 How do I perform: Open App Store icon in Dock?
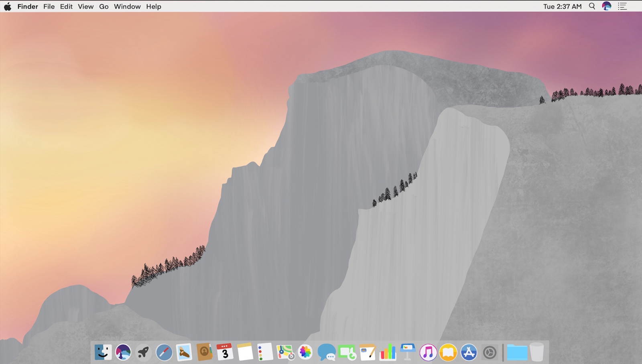click(469, 352)
